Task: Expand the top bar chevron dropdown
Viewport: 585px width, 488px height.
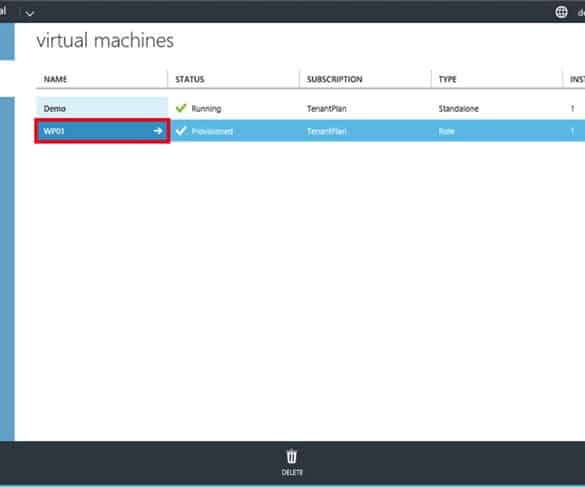Action: tap(29, 13)
